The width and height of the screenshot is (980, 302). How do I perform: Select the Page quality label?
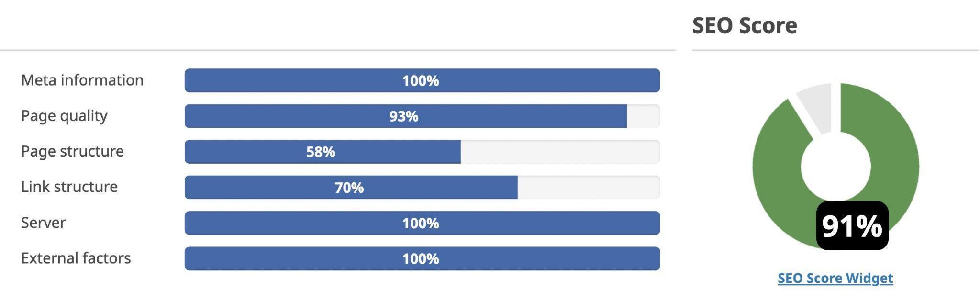64,116
